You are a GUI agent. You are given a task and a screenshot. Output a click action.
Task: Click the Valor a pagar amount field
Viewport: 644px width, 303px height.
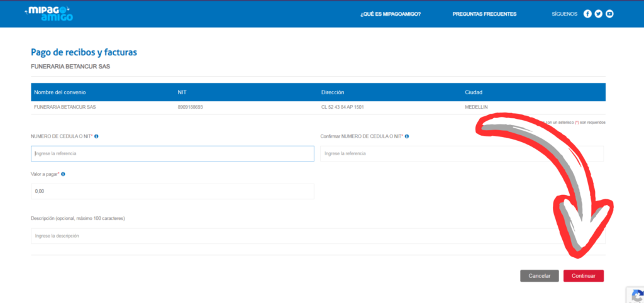[172, 191]
